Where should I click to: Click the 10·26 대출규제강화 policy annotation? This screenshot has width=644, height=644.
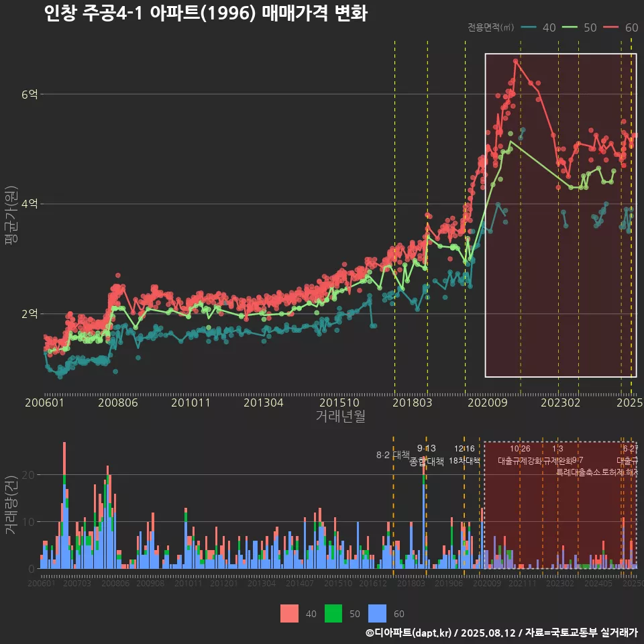coord(520,455)
